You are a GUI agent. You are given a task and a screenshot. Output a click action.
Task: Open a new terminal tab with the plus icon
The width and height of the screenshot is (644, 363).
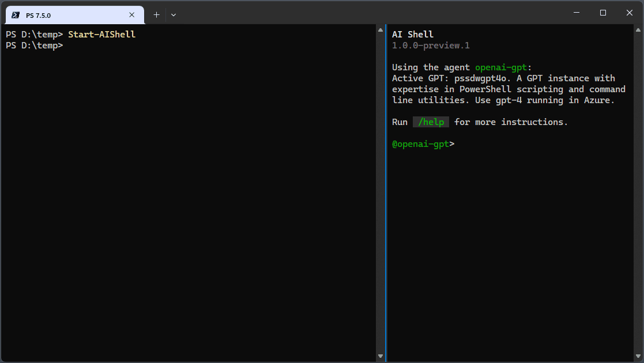156,14
